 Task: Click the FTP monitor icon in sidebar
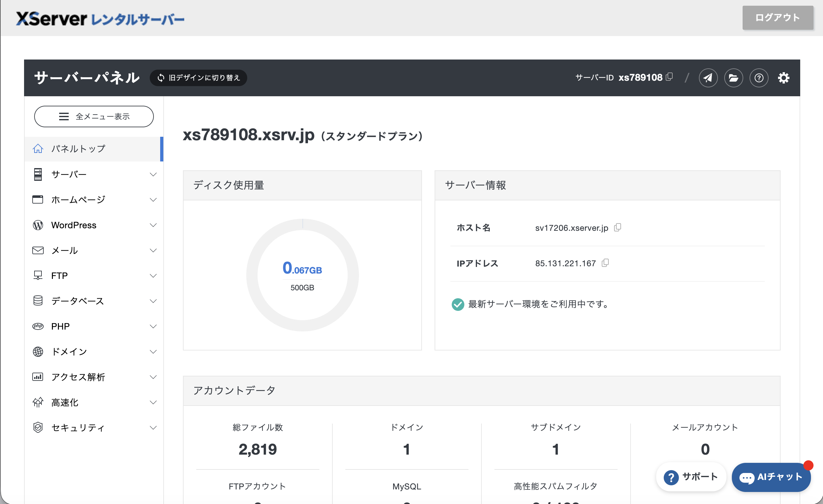[38, 275]
